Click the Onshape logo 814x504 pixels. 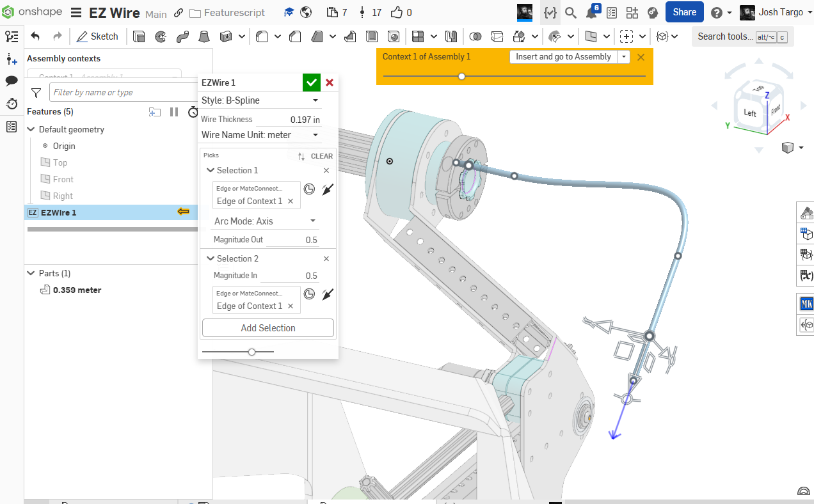(x=31, y=12)
